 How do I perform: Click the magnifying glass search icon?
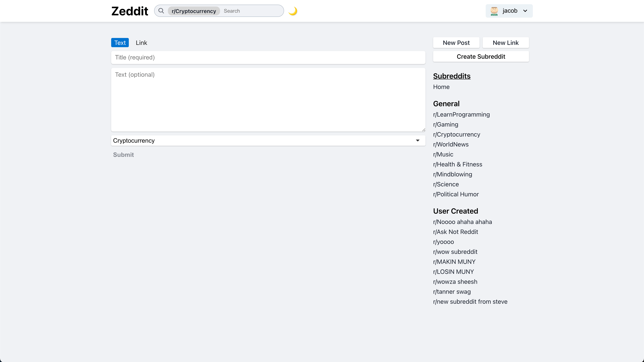(x=161, y=11)
